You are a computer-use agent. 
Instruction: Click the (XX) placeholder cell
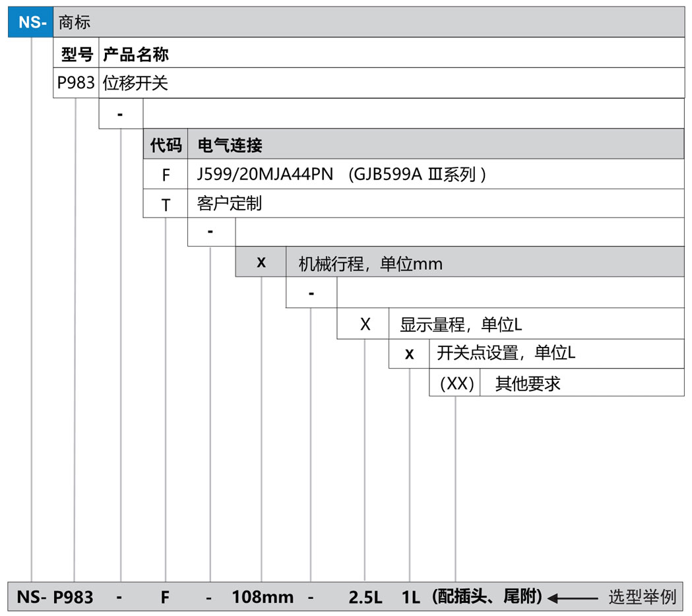[x=456, y=383]
